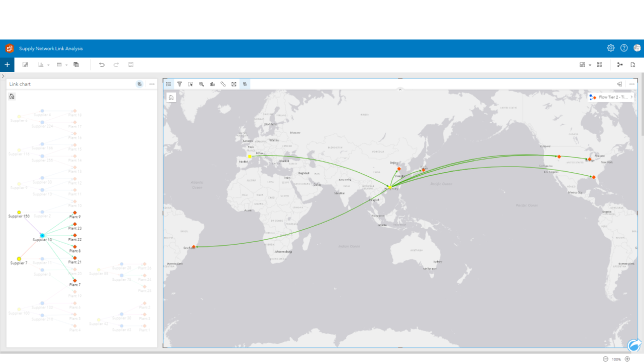Image resolution: width=644 pixels, height=363 pixels.
Task: Open the map card filter tool
Action: pyautogui.click(x=179, y=84)
